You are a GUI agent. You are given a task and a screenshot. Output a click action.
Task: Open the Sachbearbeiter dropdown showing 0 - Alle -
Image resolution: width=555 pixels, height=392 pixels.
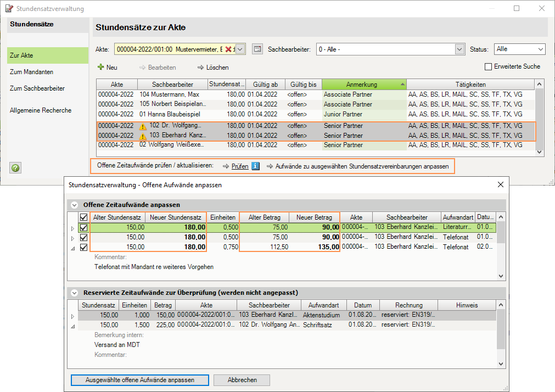459,49
